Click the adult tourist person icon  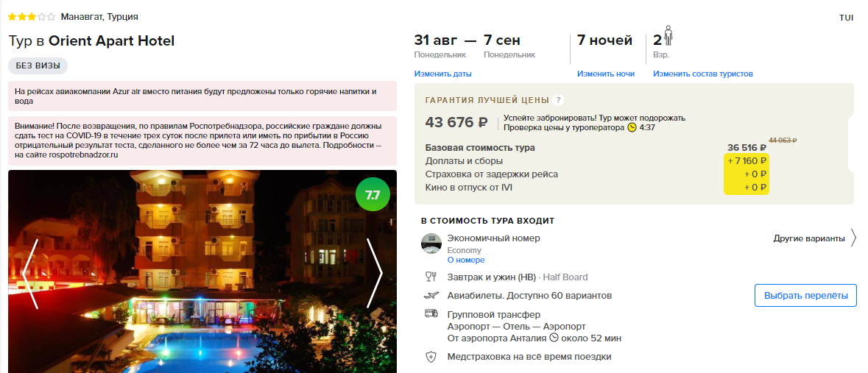coord(668,37)
